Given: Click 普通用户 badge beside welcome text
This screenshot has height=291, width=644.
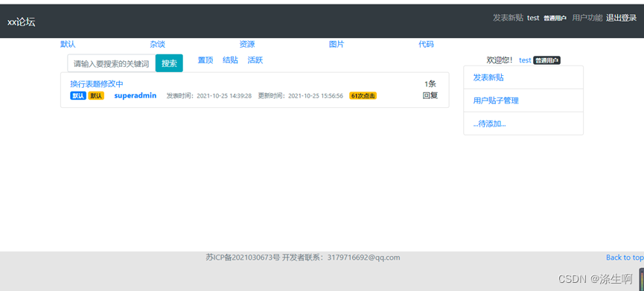Looking at the screenshot, I should [x=546, y=60].
